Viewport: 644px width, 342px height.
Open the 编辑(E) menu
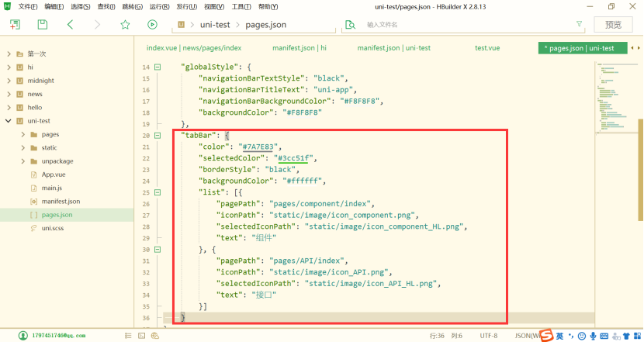[54, 6]
